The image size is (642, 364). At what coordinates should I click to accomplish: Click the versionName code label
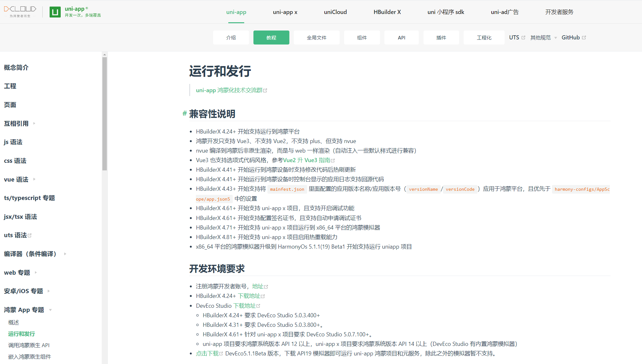point(423,189)
